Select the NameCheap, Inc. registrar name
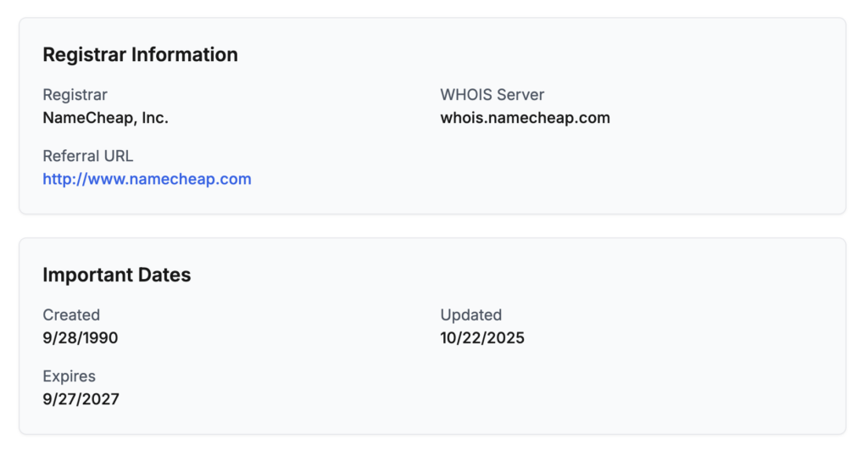 pyautogui.click(x=105, y=118)
